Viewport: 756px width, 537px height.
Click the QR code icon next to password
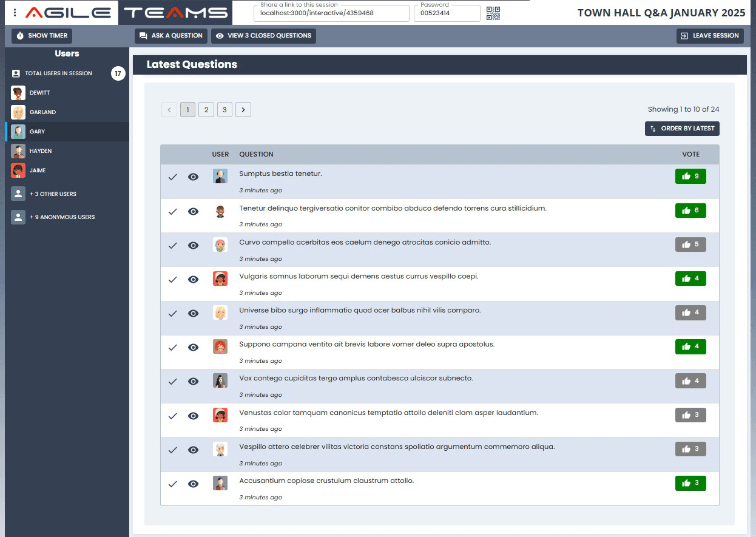pyautogui.click(x=493, y=13)
